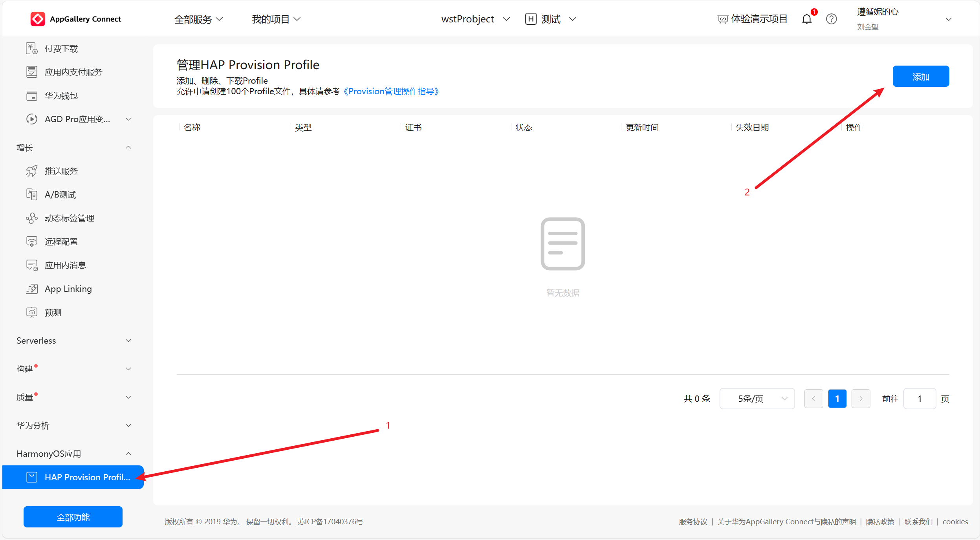Screen dimensions: 980x540
Task: Open the 5条/页 page size dropdown
Action: click(757, 399)
